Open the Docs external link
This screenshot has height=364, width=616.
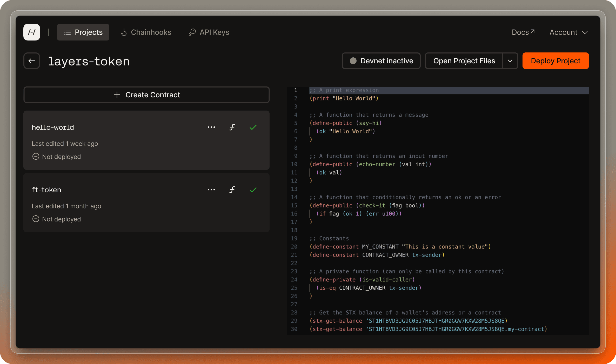(x=523, y=32)
